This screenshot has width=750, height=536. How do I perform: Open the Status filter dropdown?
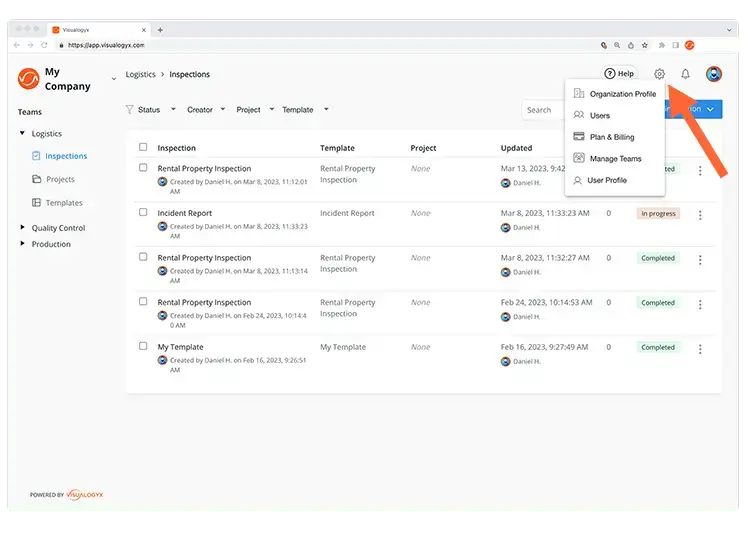tap(150, 110)
